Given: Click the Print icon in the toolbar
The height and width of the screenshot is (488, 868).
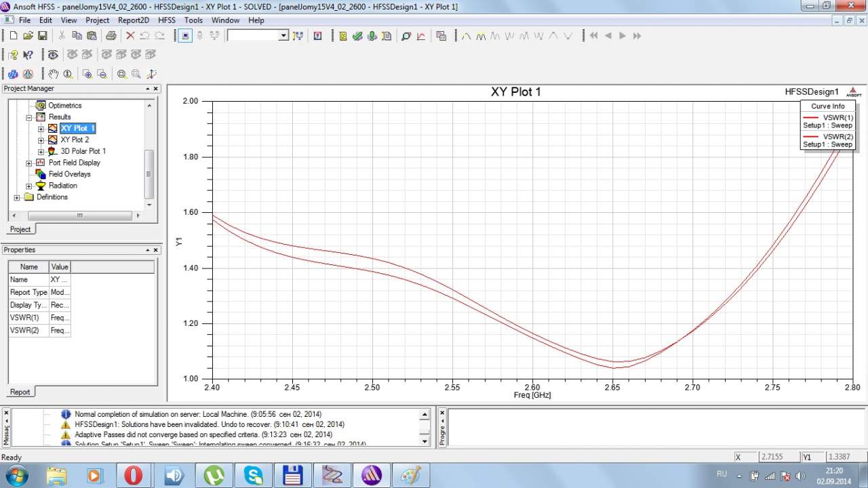Looking at the screenshot, I should (111, 36).
